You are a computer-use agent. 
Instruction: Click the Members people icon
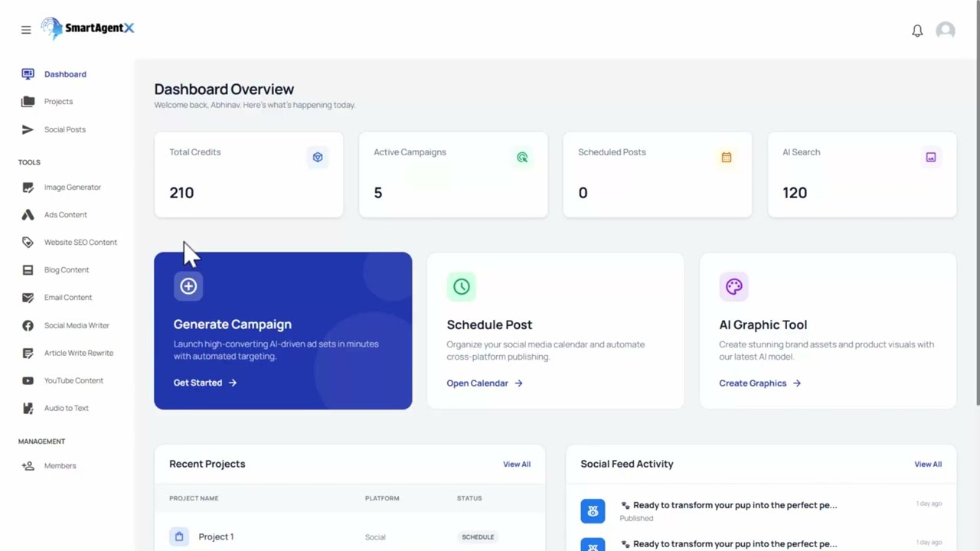click(28, 465)
